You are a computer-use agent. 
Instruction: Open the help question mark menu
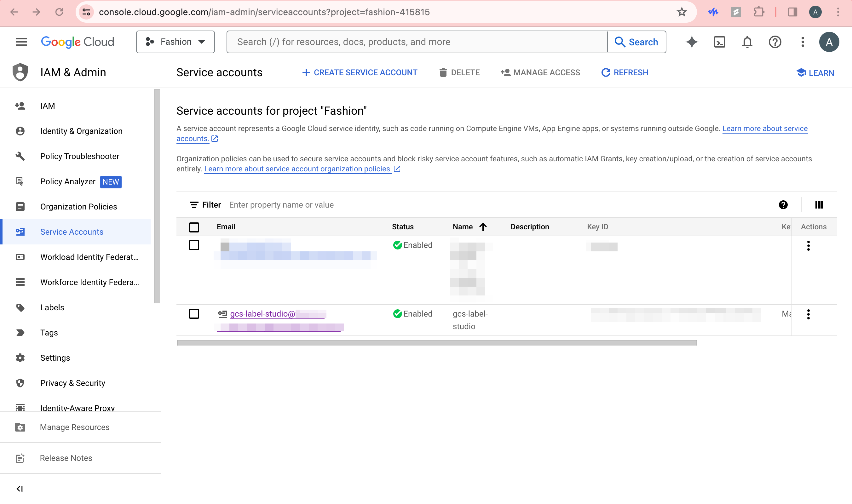(x=775, y=42)
